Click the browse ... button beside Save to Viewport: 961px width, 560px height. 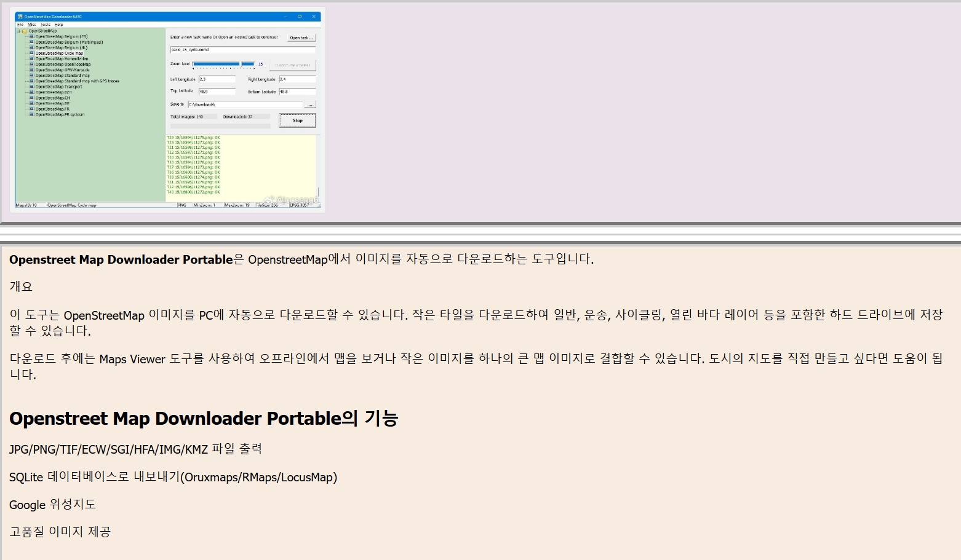pos(311,105)
